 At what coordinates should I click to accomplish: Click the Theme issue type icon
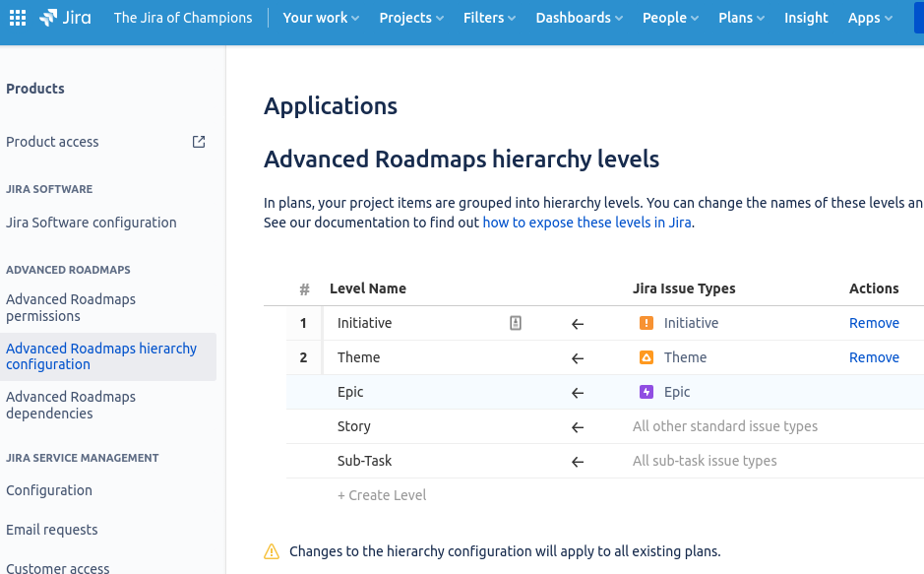coord(647,357)
